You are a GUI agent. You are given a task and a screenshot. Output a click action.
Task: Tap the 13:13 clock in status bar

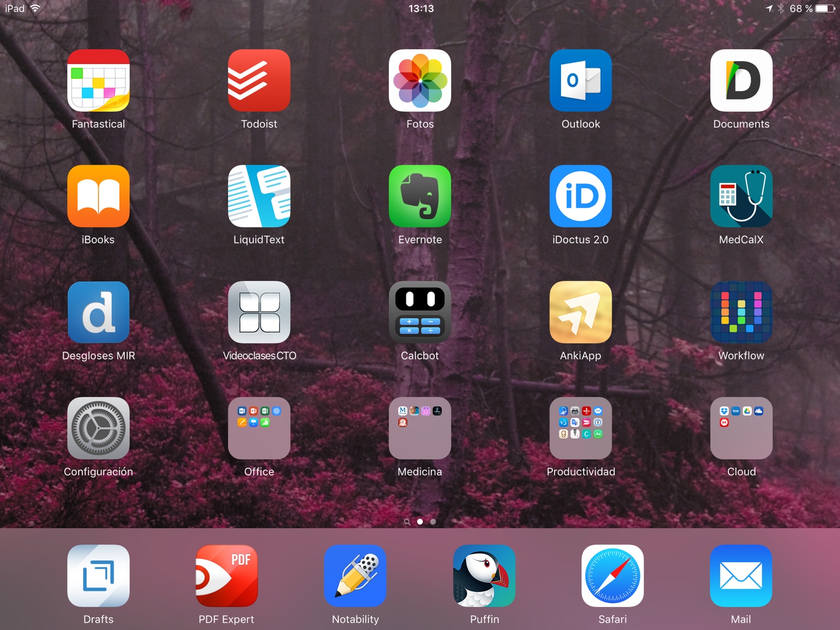pos(421,9)
